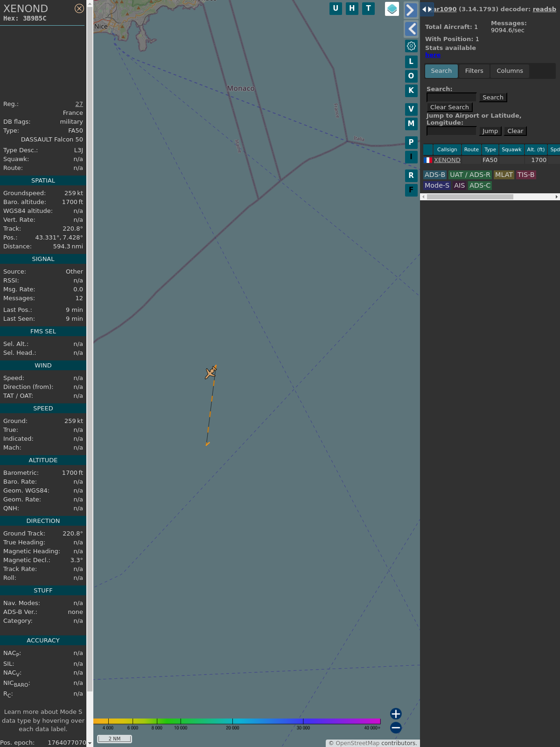Click the French flag icon in table
The image size is (560, 747).
coord(427,160)
